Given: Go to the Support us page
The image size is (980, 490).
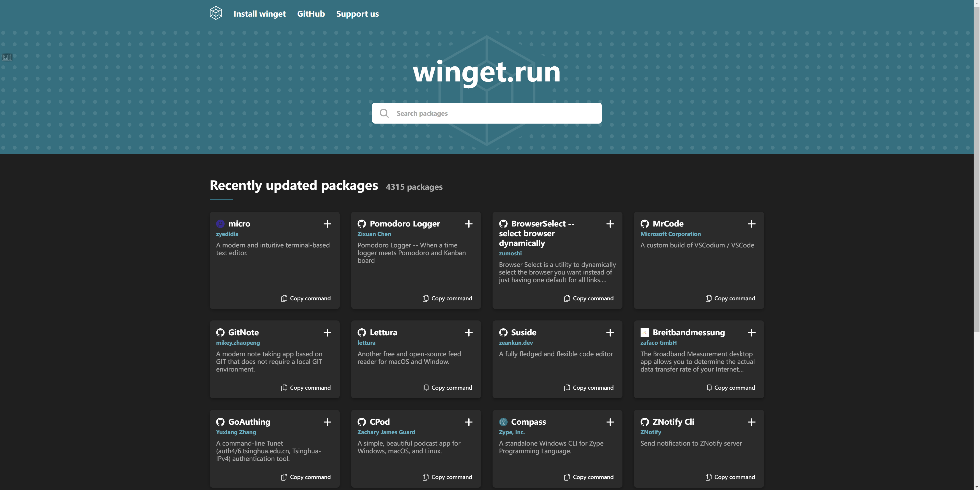Looking at the screenshot, I should [357, 14].
